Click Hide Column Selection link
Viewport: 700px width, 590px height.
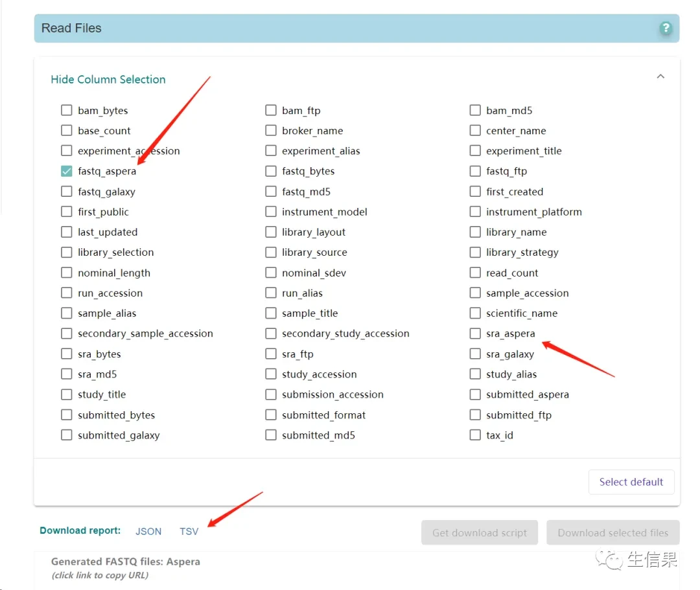[108, 80]
